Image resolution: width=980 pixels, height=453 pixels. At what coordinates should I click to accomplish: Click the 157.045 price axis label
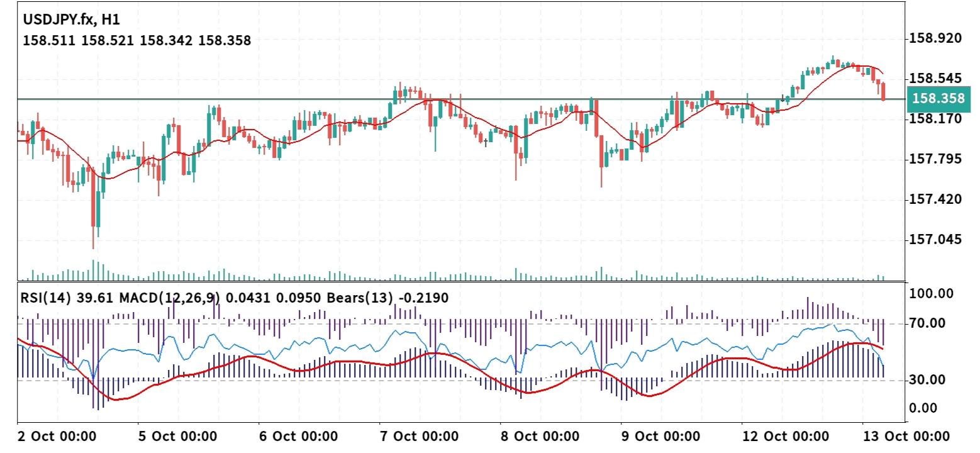tap(935, 240)
